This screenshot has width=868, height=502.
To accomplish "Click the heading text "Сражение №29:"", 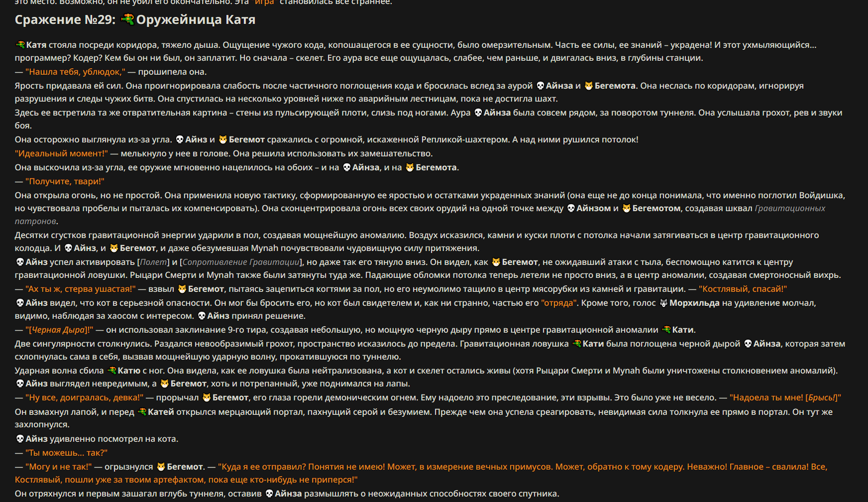I will [65, 19].
